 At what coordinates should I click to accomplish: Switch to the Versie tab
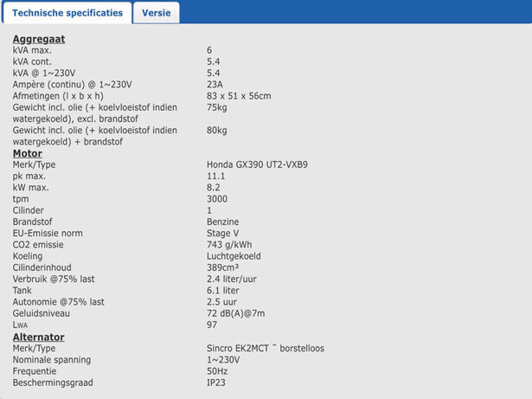click(x=157, y=14)
